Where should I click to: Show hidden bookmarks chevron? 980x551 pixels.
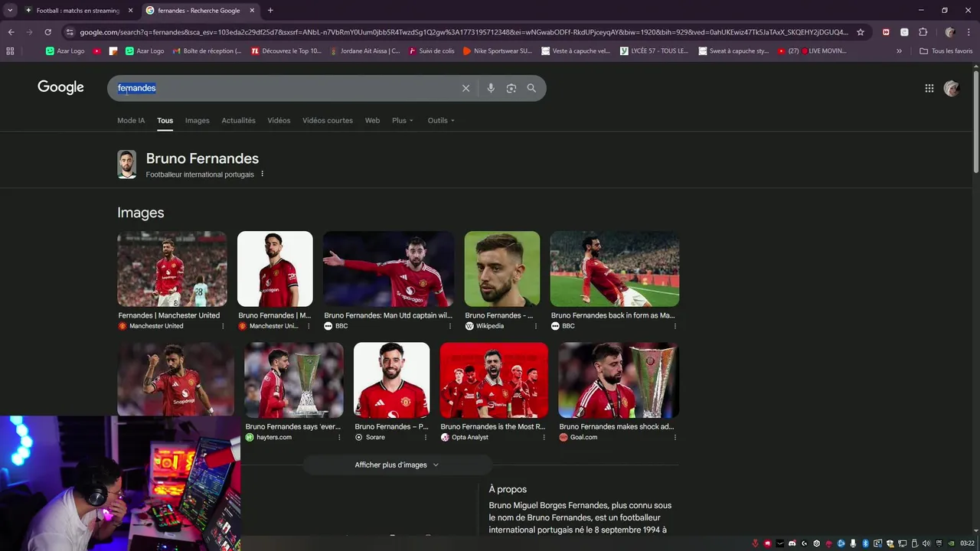(899, 51)
